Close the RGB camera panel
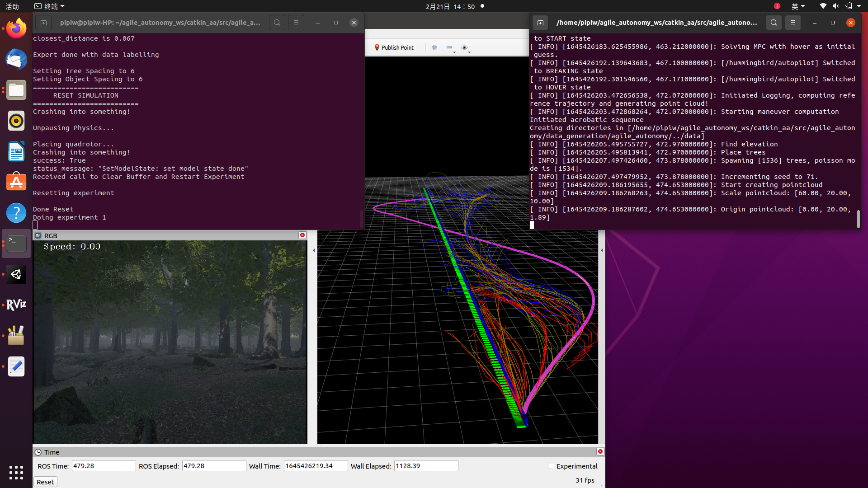The width and height of the screenshot is (868, 488). [302, 235]
